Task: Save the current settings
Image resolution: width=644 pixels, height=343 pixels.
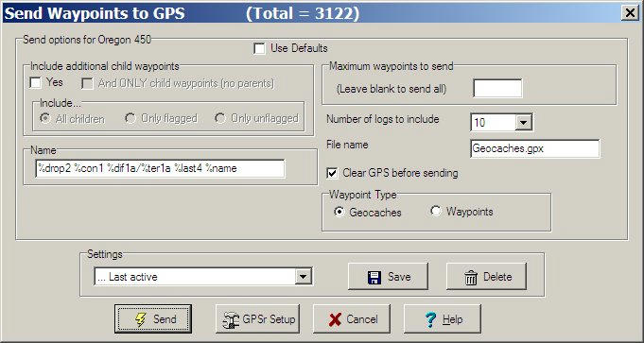Action: pos(388,277)
